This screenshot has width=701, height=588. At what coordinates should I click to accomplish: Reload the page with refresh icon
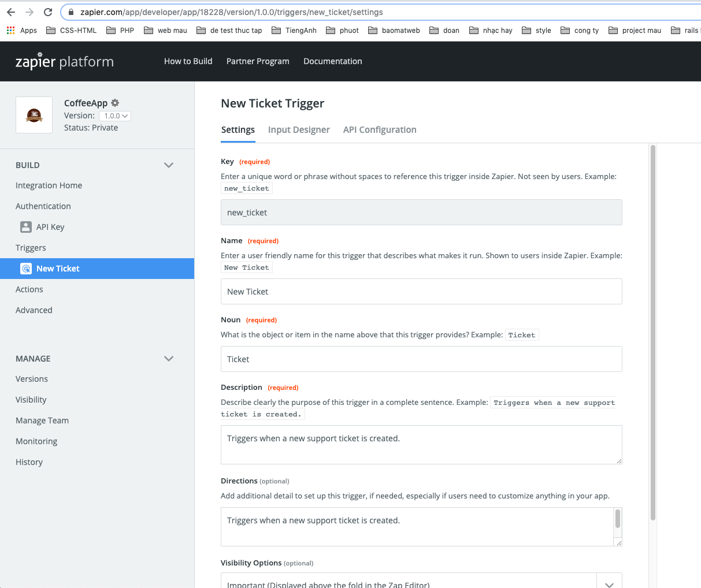point(48,12)
